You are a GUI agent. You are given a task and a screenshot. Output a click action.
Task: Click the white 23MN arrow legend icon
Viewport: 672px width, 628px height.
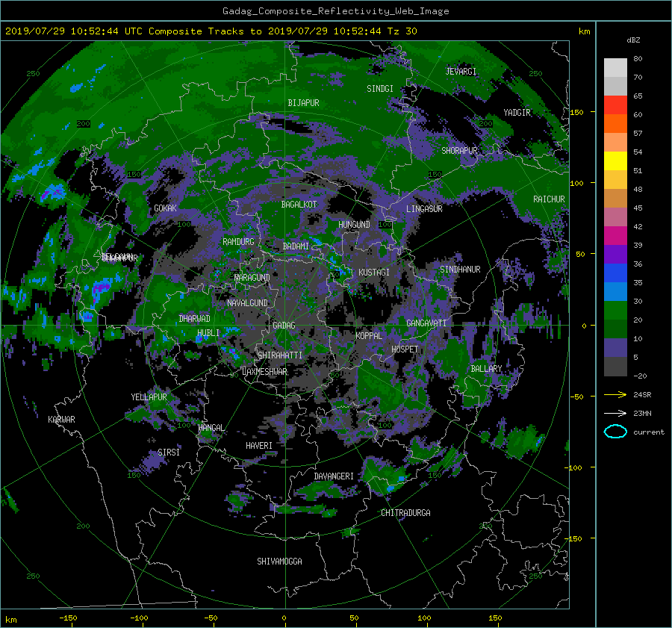615,413
